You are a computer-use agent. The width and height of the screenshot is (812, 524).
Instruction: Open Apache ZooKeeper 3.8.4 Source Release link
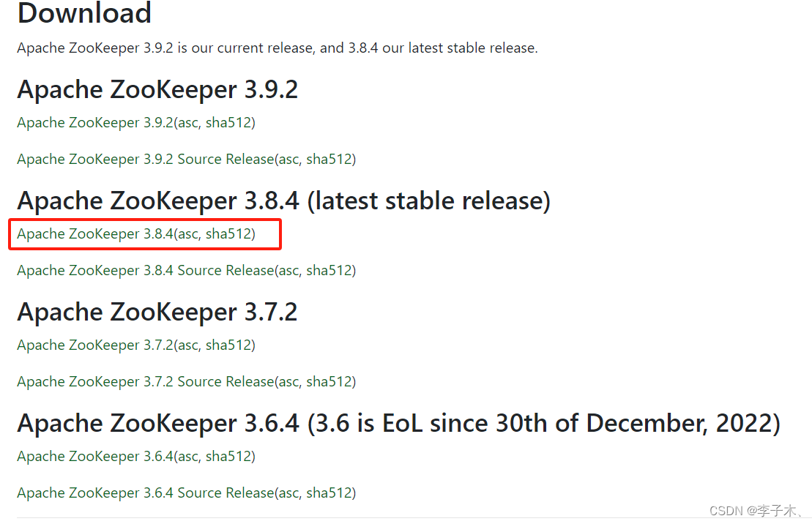coord(146,270)
